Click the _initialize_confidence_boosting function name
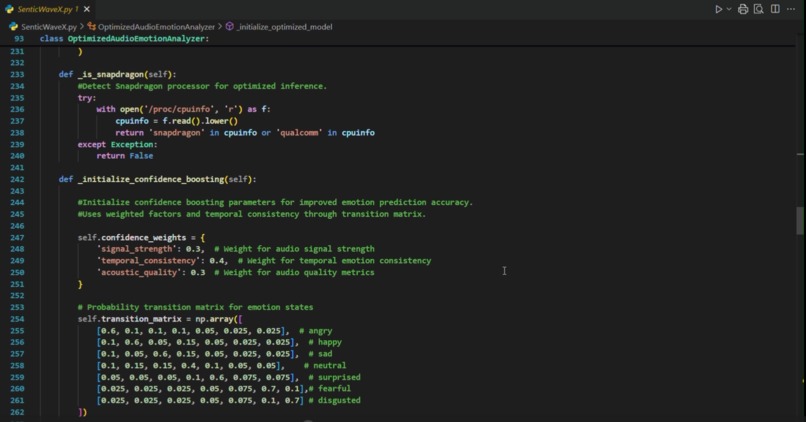 tap(151, 179)
